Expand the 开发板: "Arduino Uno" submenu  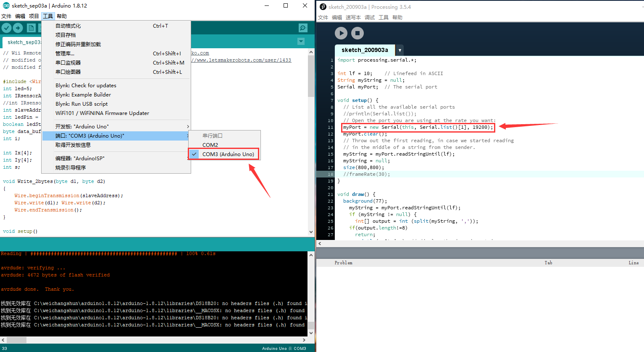coord(116,126)
